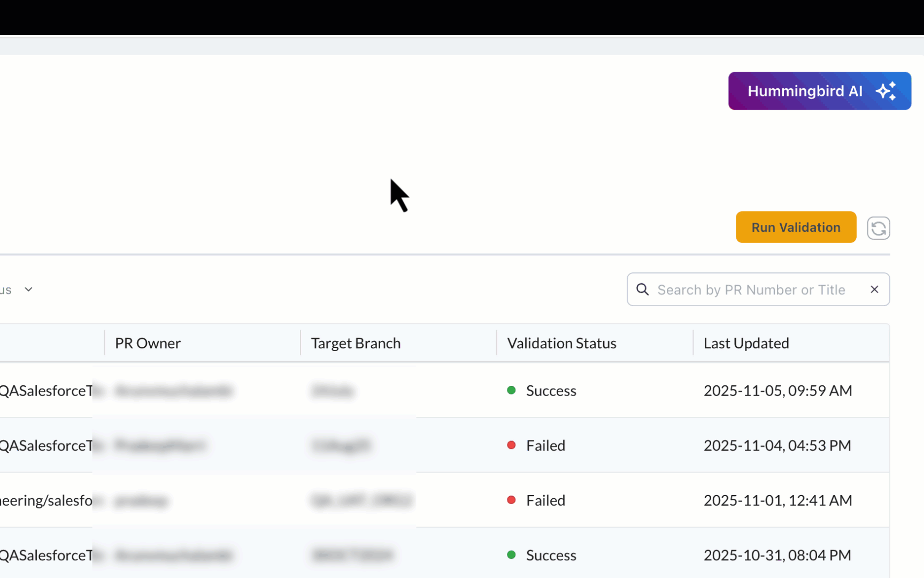Click red Failed dot for 2025-11-01 row
This screenshot has height=578, width=924.
(511, 500)
